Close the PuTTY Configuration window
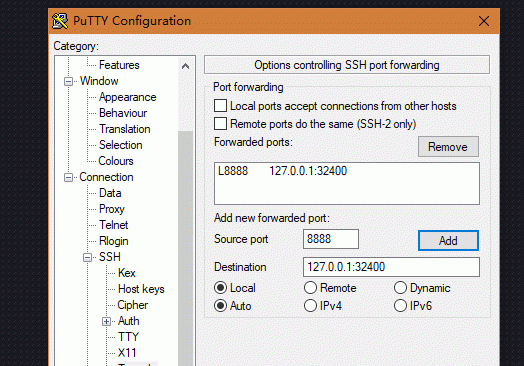Screen dimensions: 524x366 [484, 21]
